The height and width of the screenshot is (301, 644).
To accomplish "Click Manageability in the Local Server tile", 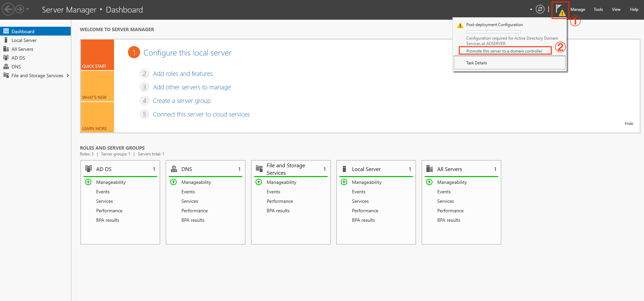I will (x=367, y=182).
